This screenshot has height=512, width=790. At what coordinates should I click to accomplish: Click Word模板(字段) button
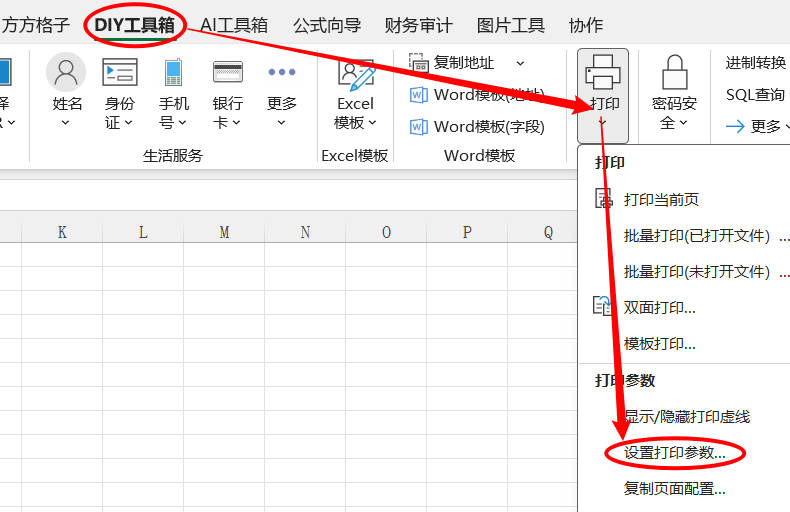coord(478,127)
